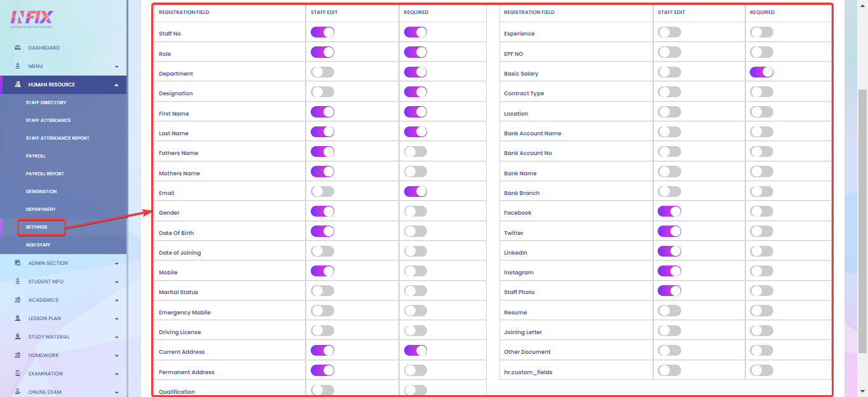Expand Student Info dropdown arrow
Screen dimensions: 868x397
(117, 282)
